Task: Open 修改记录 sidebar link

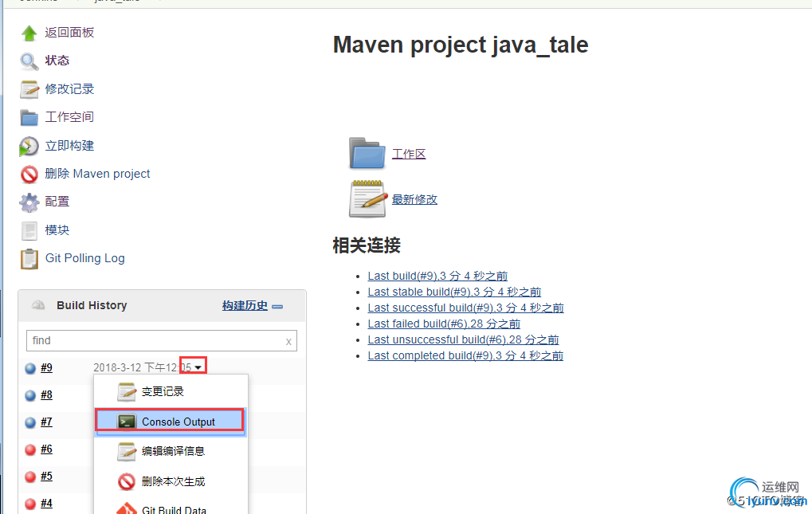Action: click(69, 89)
